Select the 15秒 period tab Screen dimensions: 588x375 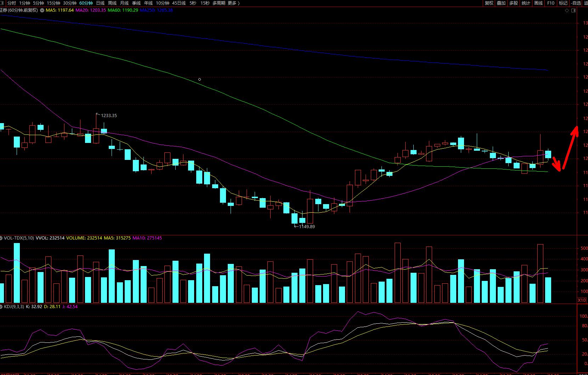(205, 3)
